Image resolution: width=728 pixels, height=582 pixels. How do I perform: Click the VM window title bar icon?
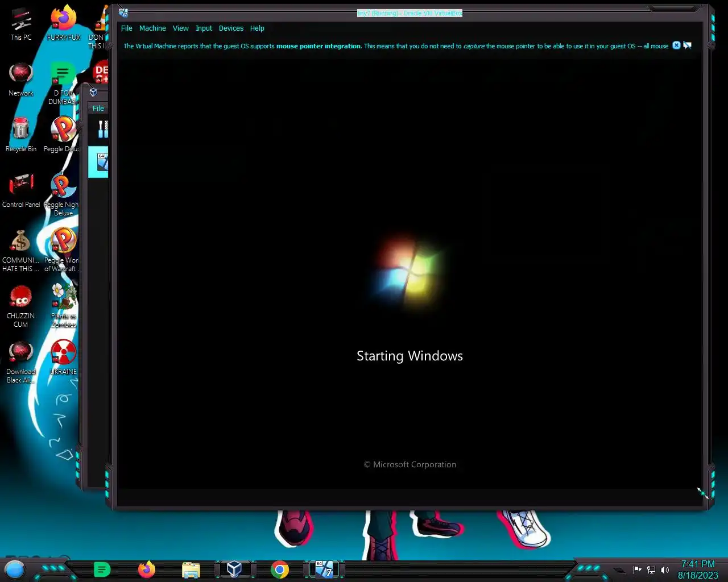[123, 13]
